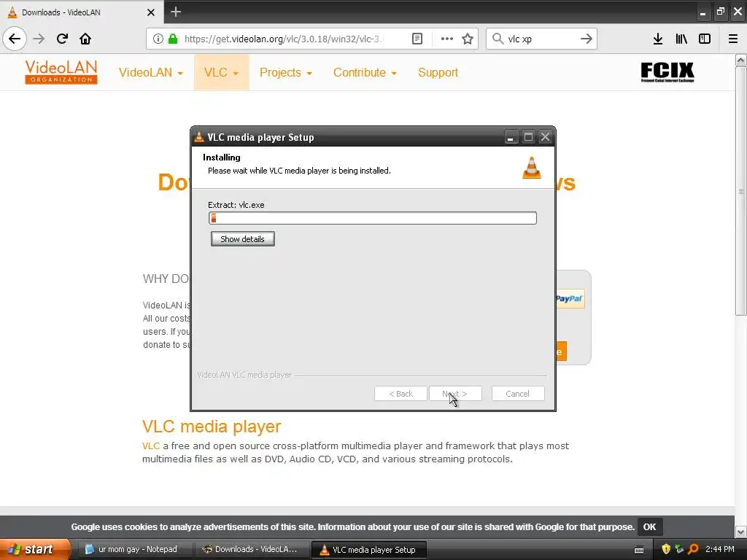Open the Windows Start button
The width and height of the screenshot is (747, 560).
click(35, 549)
